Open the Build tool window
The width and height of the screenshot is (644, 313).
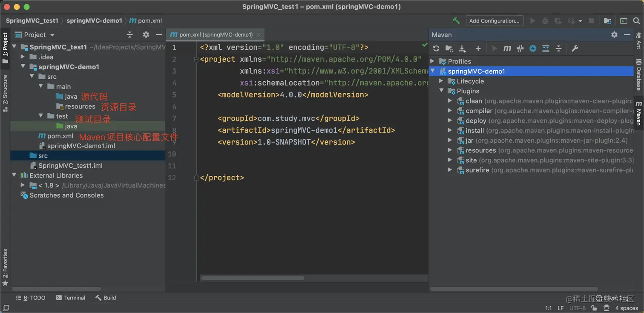(106, 298)
